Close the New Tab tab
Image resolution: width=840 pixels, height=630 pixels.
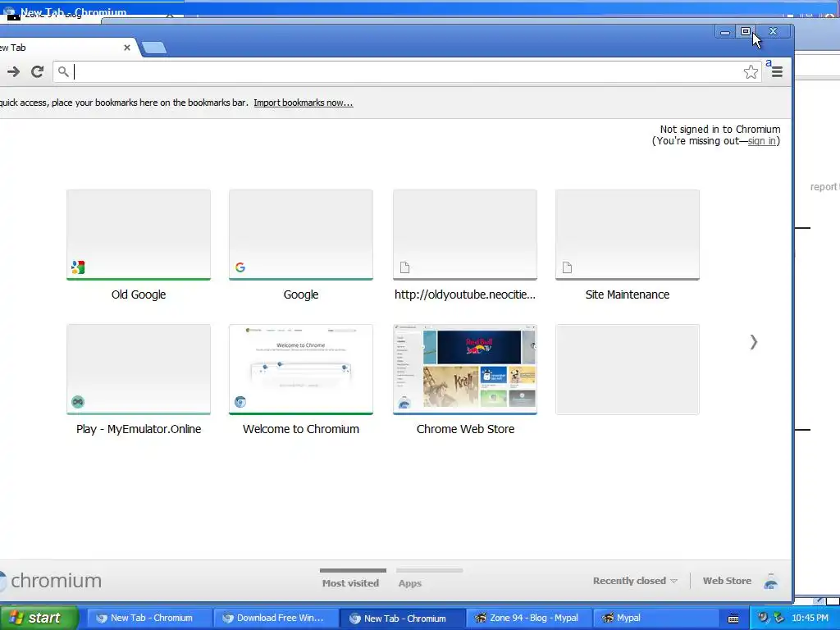[x=127, y=48]
